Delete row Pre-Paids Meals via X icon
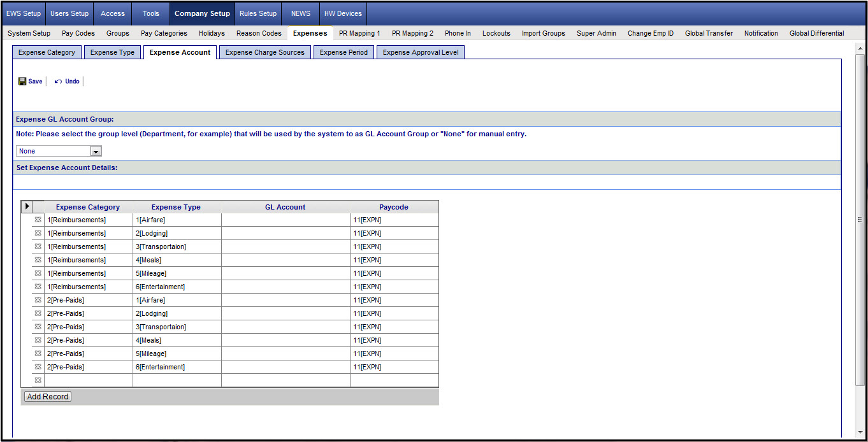868x442 pixels. coord(38,340)
